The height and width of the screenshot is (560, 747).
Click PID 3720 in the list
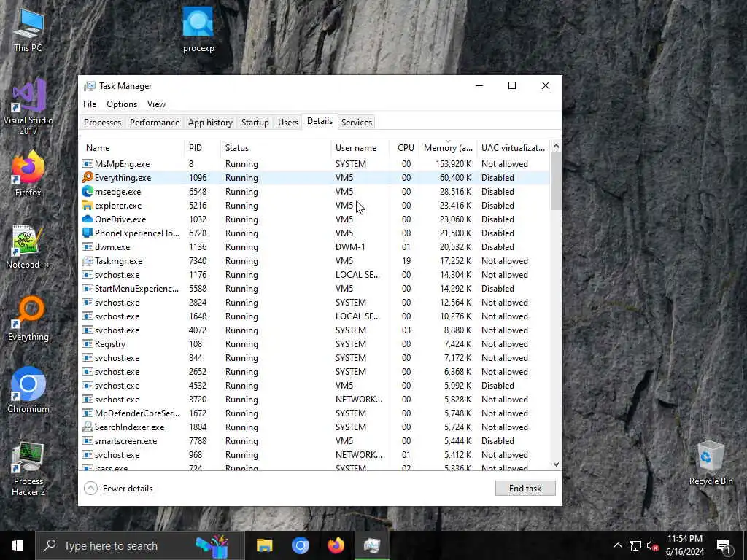(x=198, y=400)
